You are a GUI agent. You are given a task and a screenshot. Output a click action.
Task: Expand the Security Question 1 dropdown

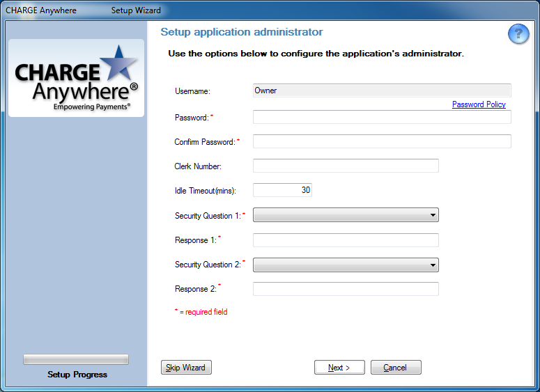point(346,216)
